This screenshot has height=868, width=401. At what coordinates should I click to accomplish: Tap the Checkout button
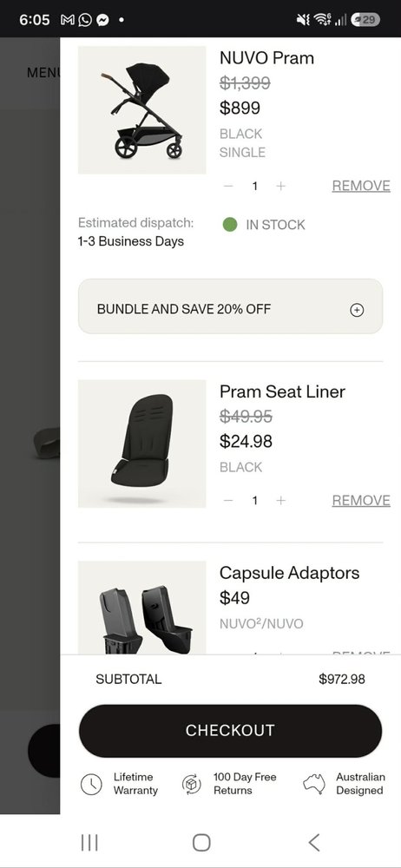tap(230, 731)
